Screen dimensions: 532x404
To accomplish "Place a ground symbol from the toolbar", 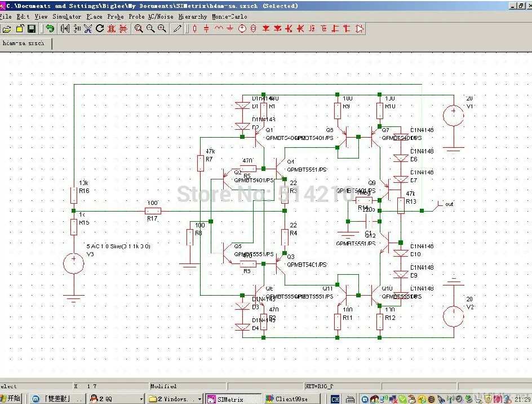I will (x=230, y=29).
